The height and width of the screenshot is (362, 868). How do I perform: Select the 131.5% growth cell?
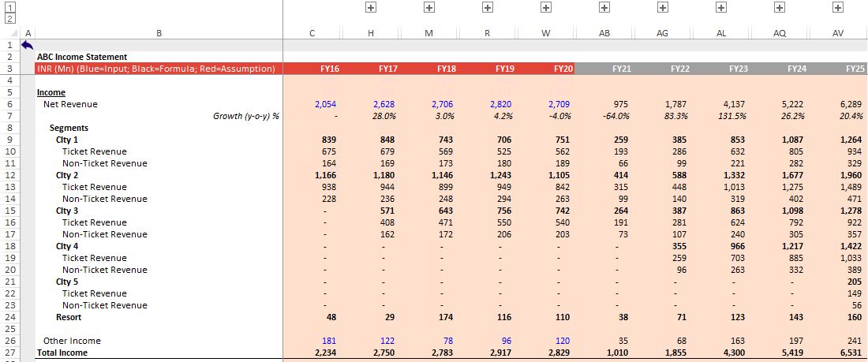pyautogui.click(x=735, y=116)
